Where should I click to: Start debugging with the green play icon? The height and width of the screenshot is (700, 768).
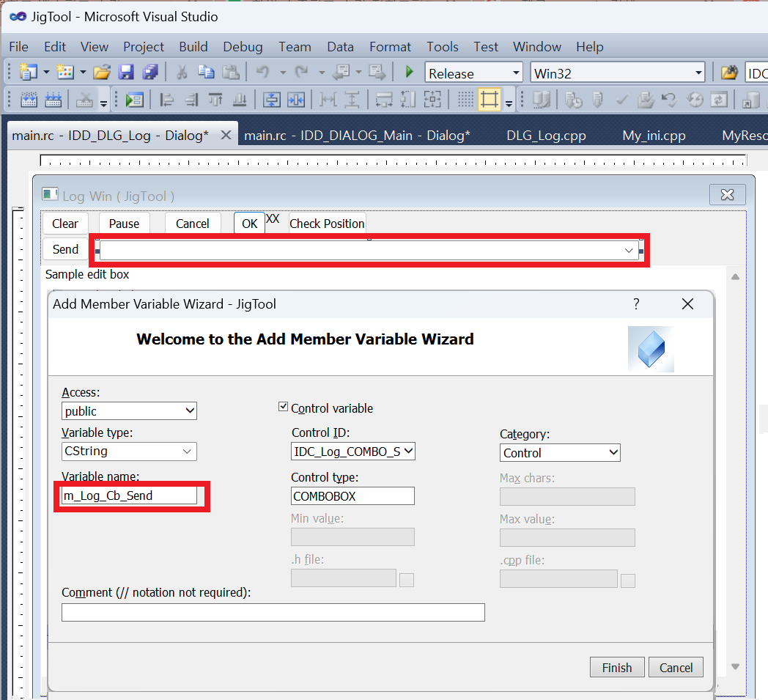pyautogui.click(x=410, y=73)
